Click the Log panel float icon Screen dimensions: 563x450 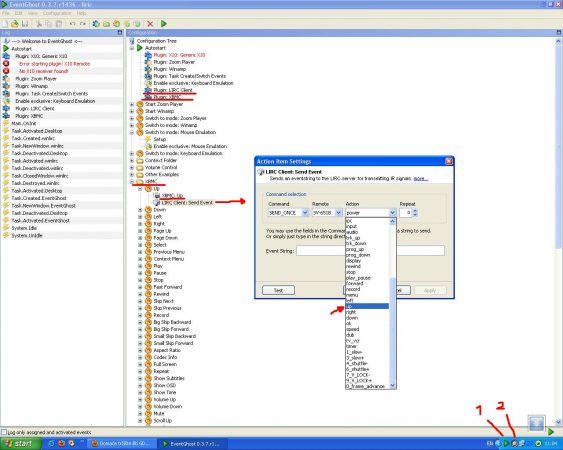(120, 33)
